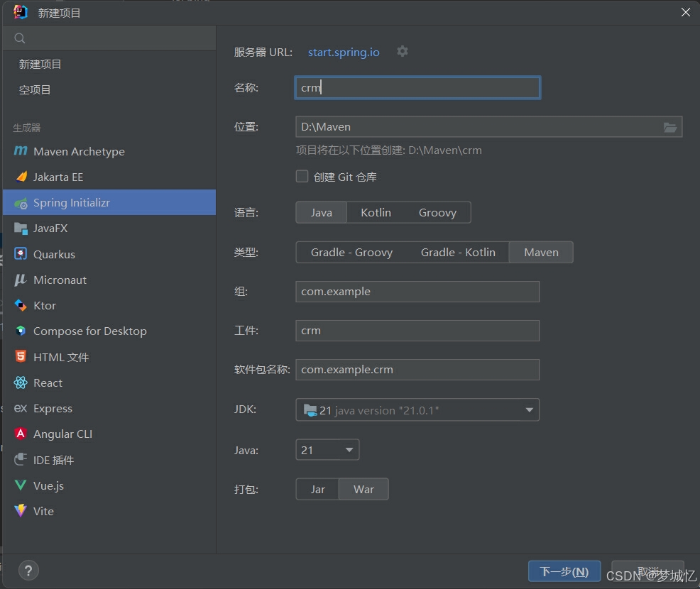
Task: Enable the 创建 Git 仓库 checkbox
Action: [302, 176]
